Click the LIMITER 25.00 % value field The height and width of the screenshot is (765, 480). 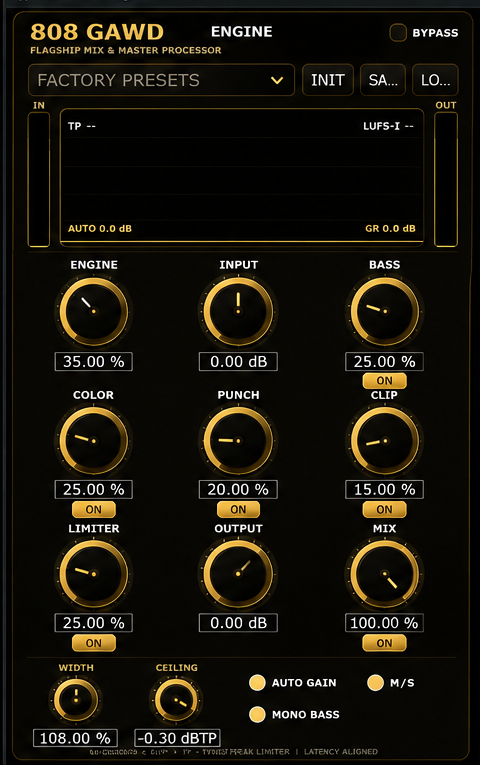click(94, 623)
